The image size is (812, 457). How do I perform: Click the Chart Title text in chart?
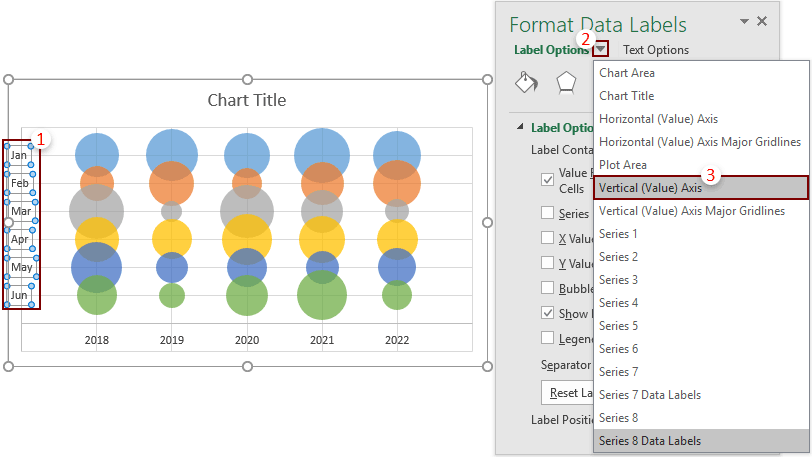click(x=246, y=100)
